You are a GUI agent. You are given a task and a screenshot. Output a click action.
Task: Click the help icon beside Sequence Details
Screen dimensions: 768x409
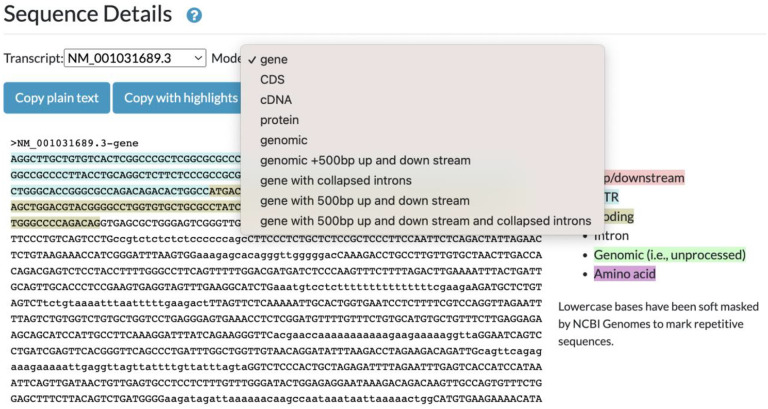(194, 16)
